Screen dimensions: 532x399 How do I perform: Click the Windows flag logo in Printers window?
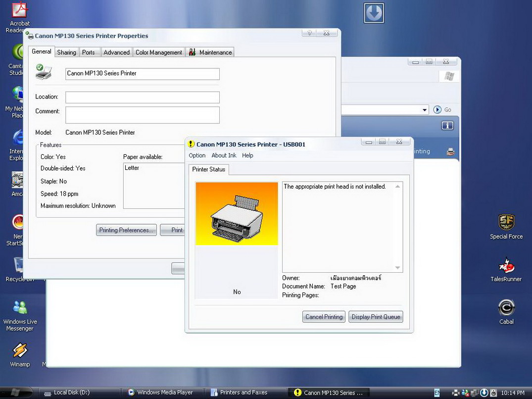point(449,76)
